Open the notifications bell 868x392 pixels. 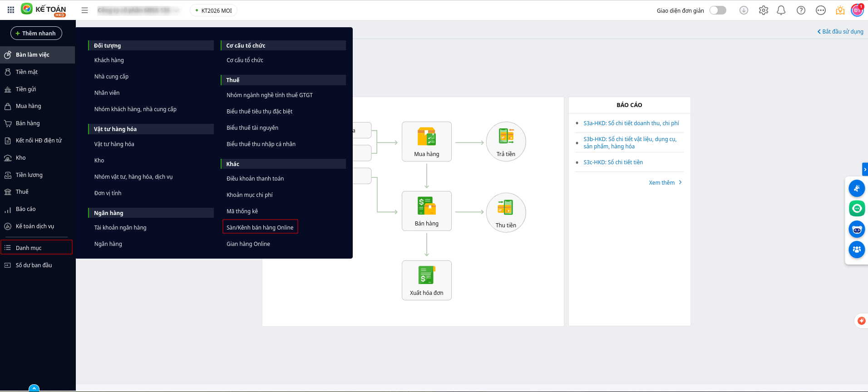point(781,10)
